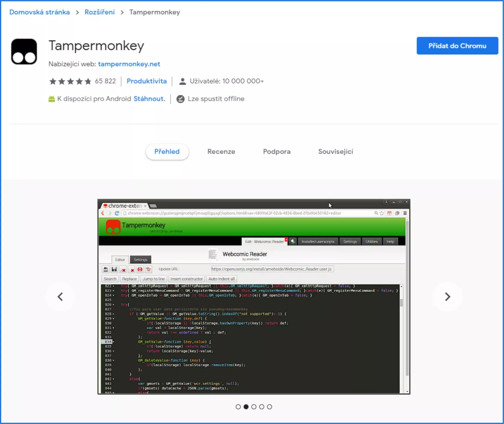504x424 pixels.
Task: Click the Stáhnout Android download link
Action: [149, 99]
